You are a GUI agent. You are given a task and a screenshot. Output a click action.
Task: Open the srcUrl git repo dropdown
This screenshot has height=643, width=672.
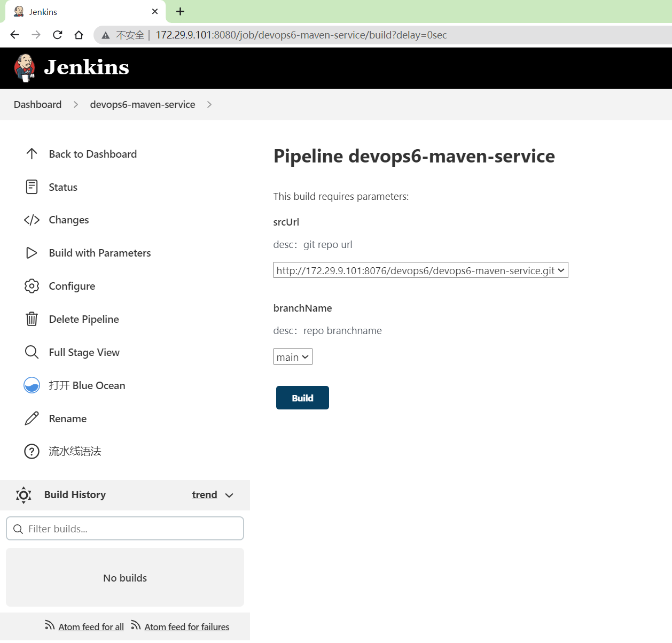pos(420,270)
